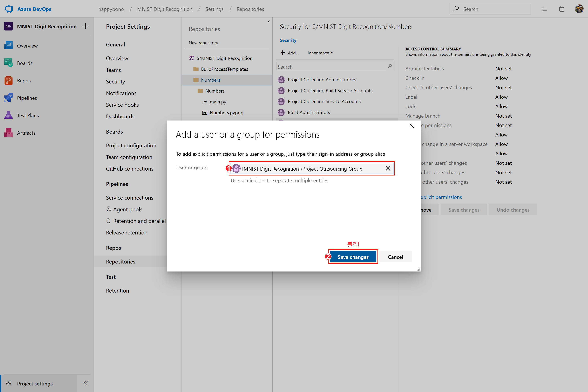Select Test Plans in the sidebar
588x392 pixels.
[28, 115]
